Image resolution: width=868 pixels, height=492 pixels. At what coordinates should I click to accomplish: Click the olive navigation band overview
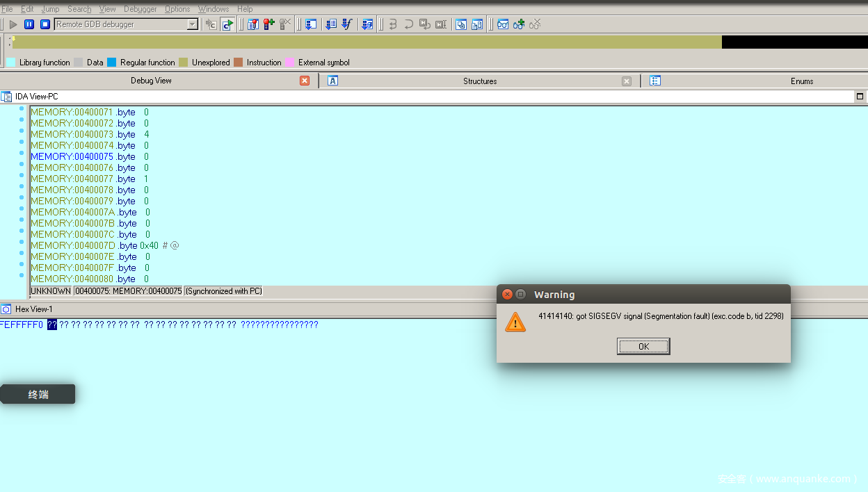click(367, 42)
